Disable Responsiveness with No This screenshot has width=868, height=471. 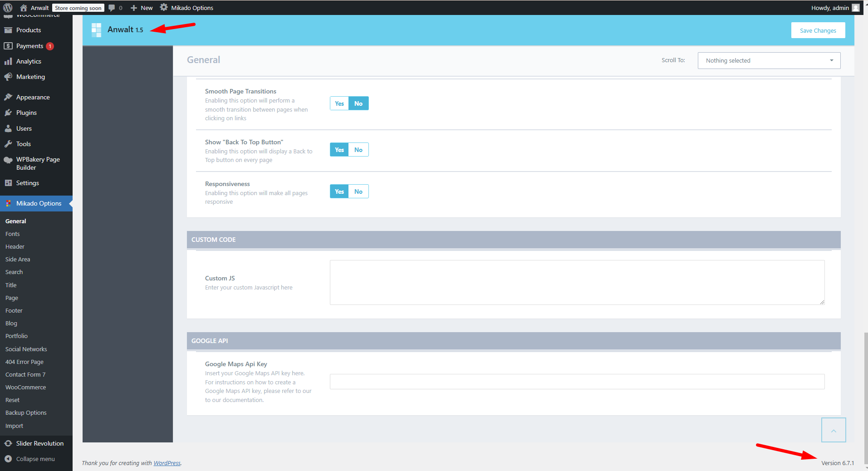[358, 191]
